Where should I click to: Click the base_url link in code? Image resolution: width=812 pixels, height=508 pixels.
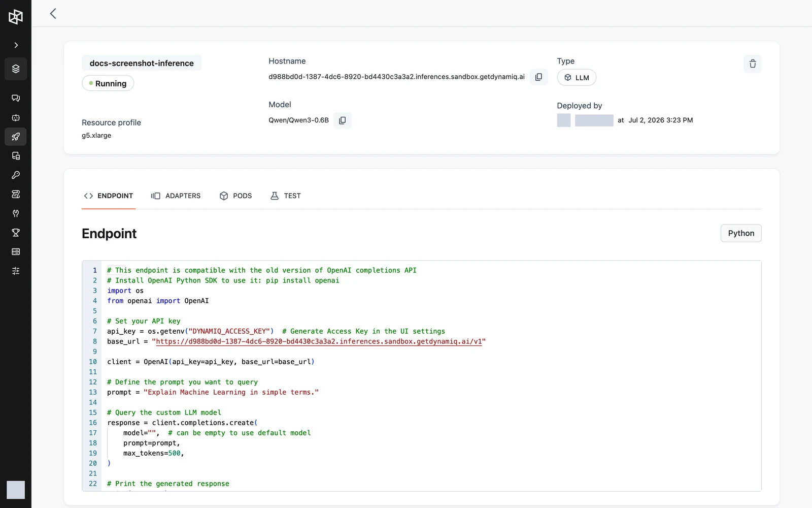coord(319,341)
